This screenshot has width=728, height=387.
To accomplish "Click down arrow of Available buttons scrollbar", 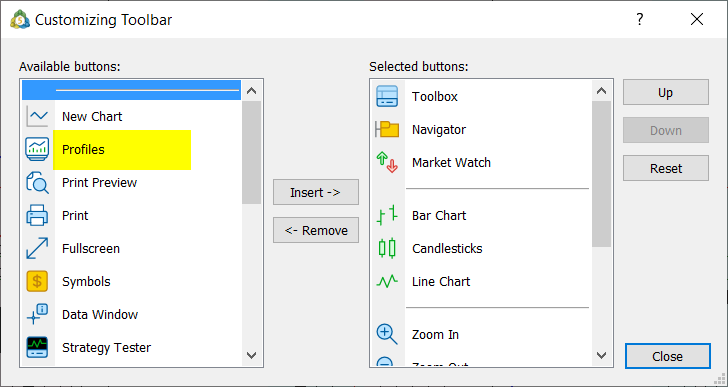I will tap(252, 355).
